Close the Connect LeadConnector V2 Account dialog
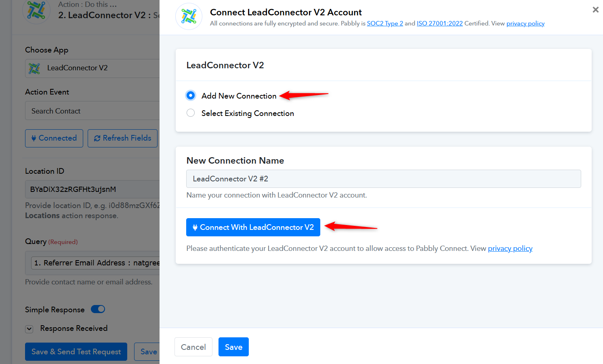Screen dimensions: 603x364 click(x=595, y=10)
